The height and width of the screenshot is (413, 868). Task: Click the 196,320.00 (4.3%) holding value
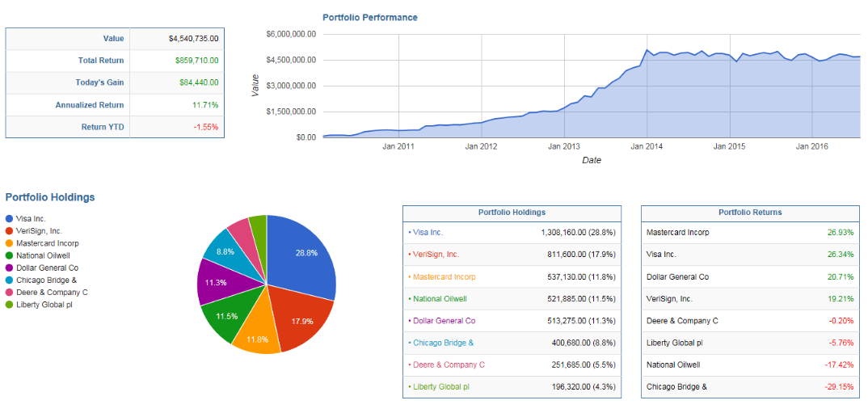[584, 387]
